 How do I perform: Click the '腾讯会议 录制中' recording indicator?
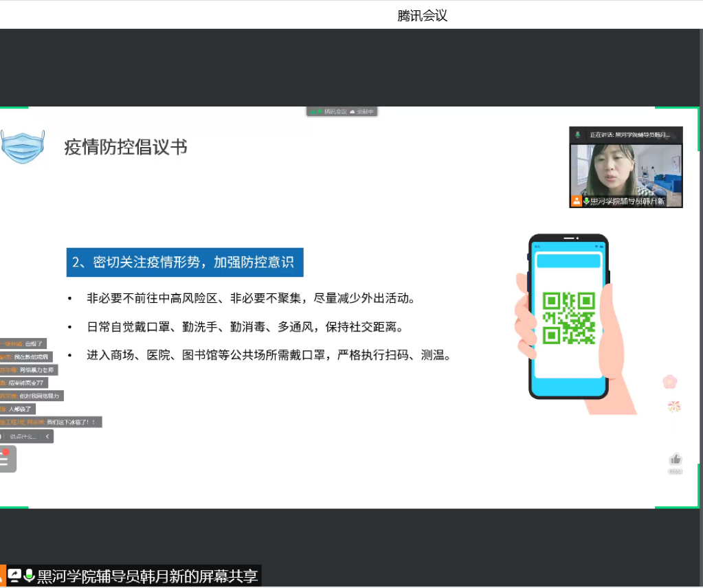[x=342, y=111]
